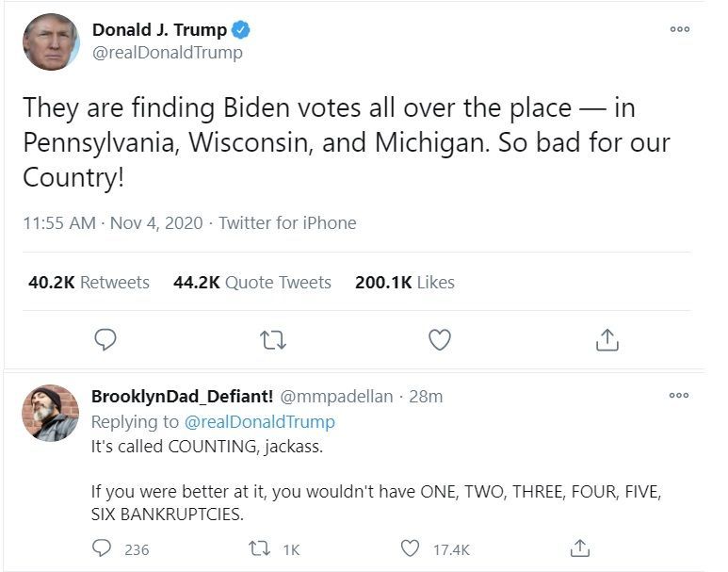Click reply icon on BrooklynDad_Defiant's reply
728x572 pixels.
[x=103, y=548]
